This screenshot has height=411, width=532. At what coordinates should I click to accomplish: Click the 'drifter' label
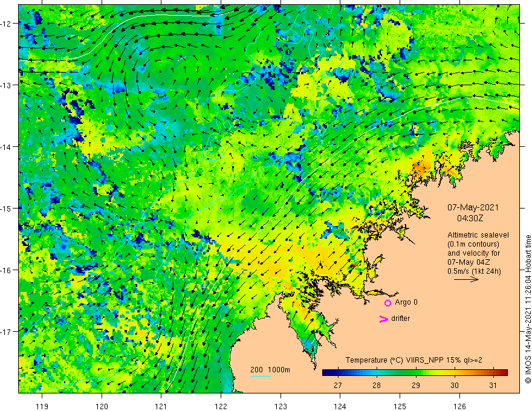tap(400, 319)
